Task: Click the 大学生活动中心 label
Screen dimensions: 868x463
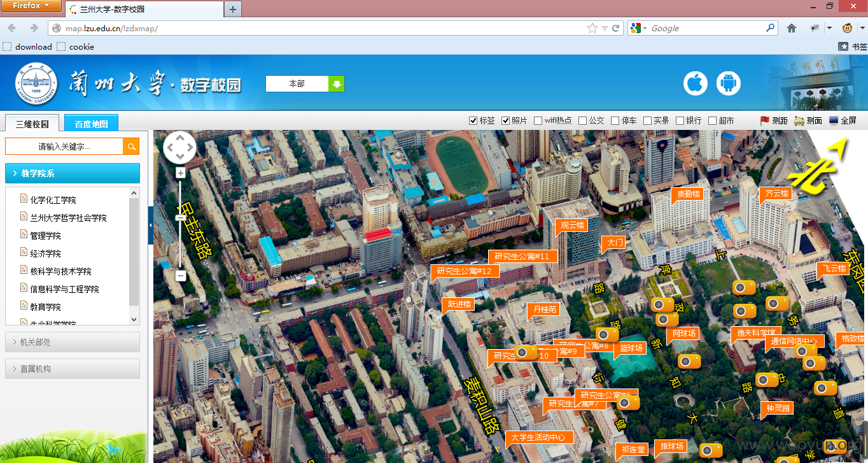Action: pyautogui.click(x=540, y=438)
